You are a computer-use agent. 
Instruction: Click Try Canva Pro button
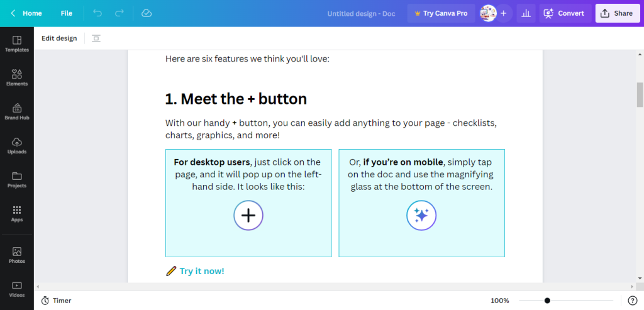[441, 13]
